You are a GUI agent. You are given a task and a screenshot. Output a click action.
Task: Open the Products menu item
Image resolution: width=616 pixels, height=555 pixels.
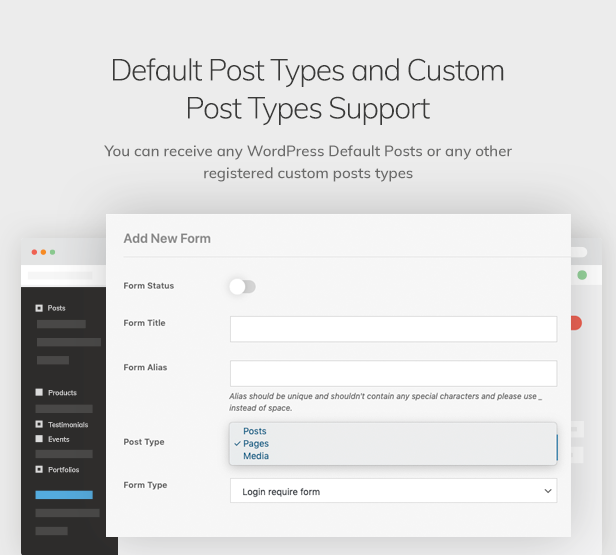pos(62,393)
